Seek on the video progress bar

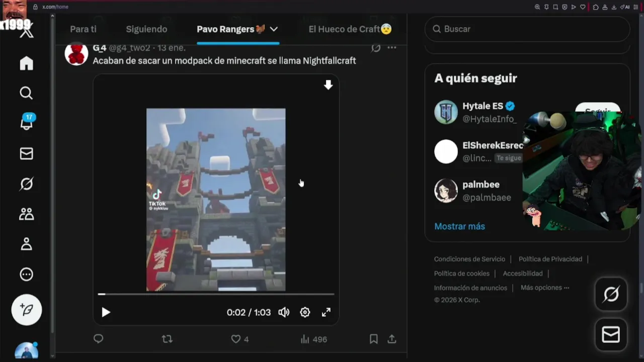pos(216,294)
